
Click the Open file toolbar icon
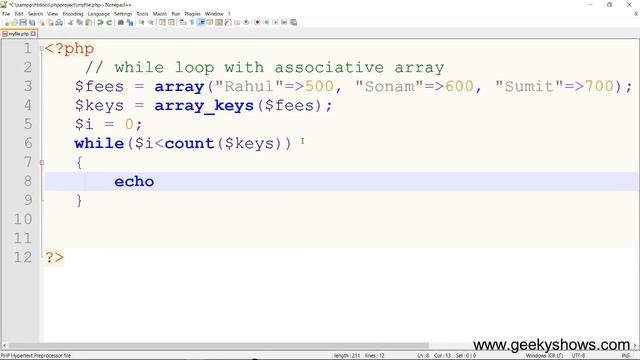pyautogui.click(x=14, y=22)
